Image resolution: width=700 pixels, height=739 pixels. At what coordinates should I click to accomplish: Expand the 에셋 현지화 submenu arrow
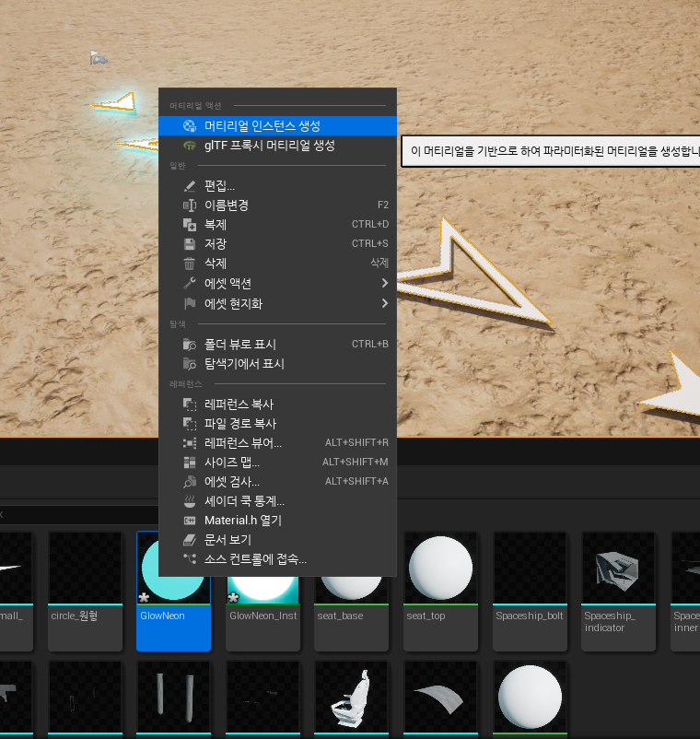tap(385, 303)
